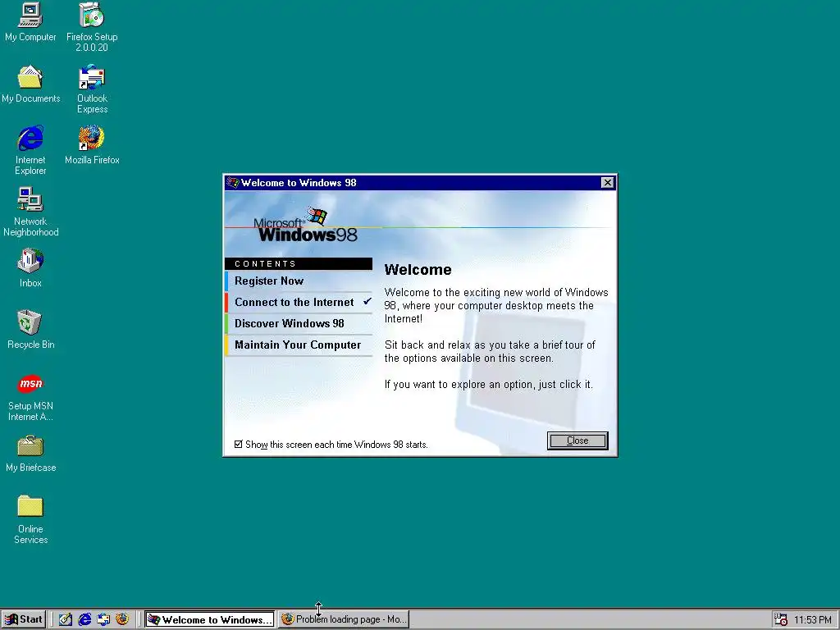
Task: Click the Windows 98 logo banner
Action: click(305, 225)
